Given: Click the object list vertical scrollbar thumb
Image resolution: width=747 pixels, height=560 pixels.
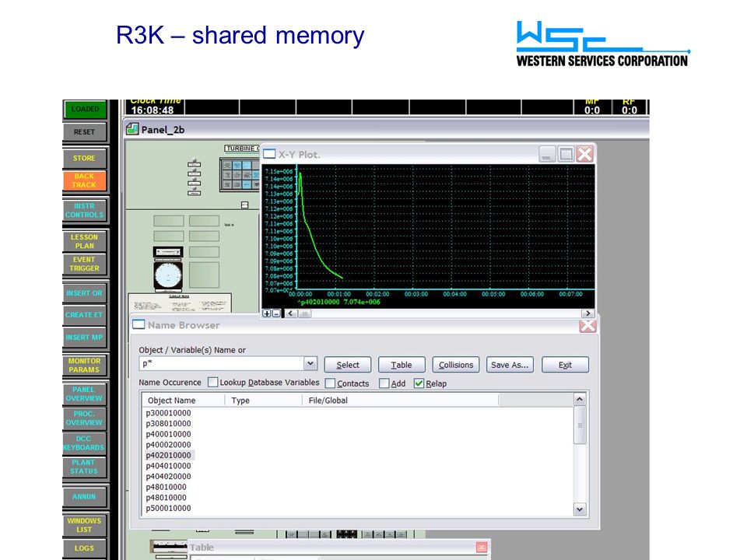Looking at the screenshot, I should tap(579, 425).
